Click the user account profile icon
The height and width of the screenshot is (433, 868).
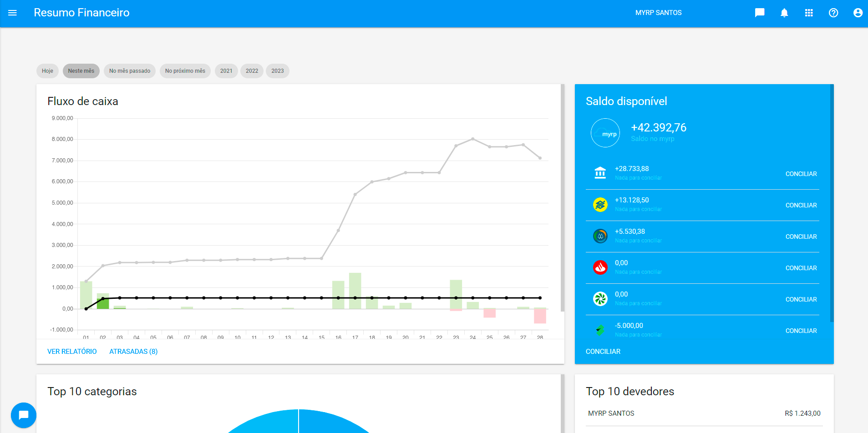tap(858, 13)
